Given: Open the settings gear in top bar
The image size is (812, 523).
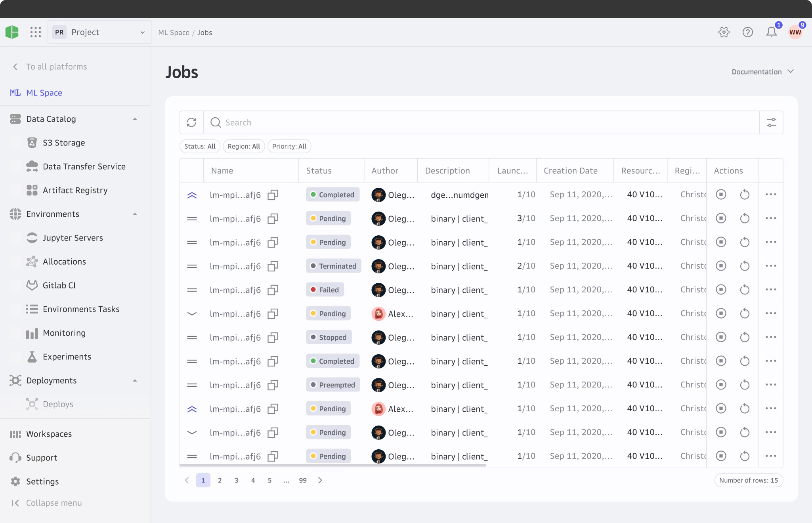Looking at the screenshot, I should tap(724, 32).
